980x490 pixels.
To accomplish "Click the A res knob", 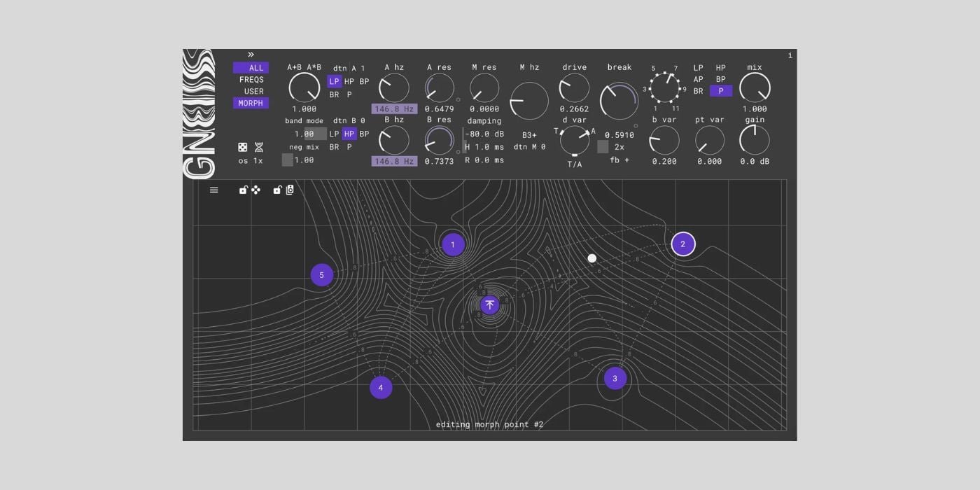I will click(x=439, y=87).
